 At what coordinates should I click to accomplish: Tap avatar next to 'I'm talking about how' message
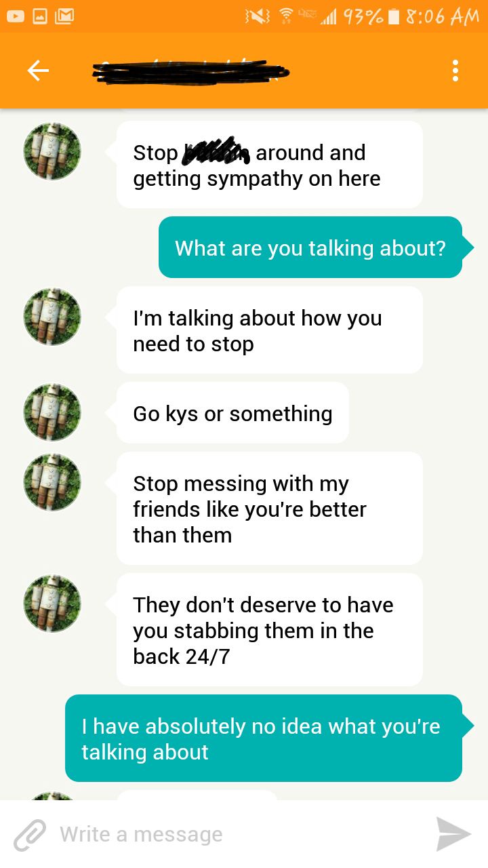point(52,317)
